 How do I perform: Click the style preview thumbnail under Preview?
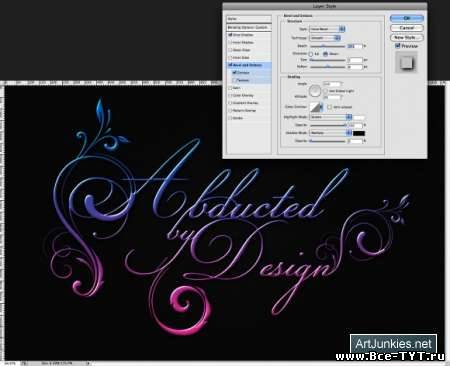[406, 62]
